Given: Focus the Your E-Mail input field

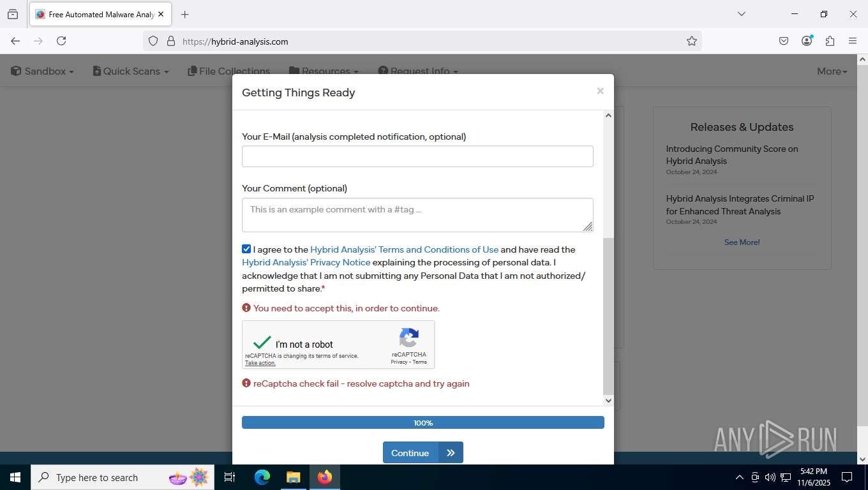Looking at the screenshot, I should click(417, 156).
